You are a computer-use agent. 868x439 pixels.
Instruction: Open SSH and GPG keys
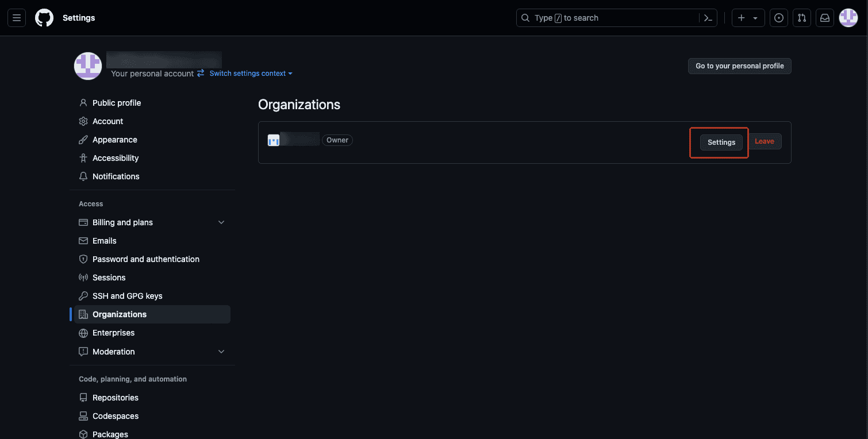point(152,296)
